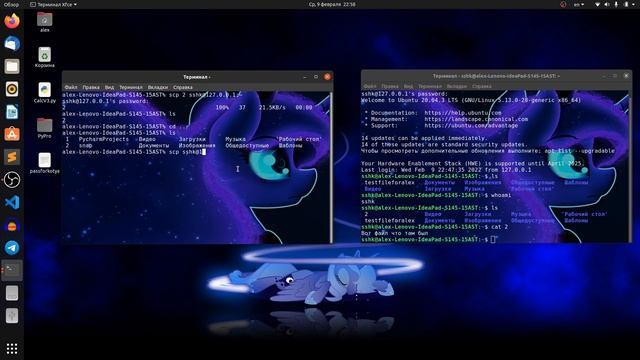Open the alex home folder on desktop
This screenshot has width=640, height=360.
(44, 22)
